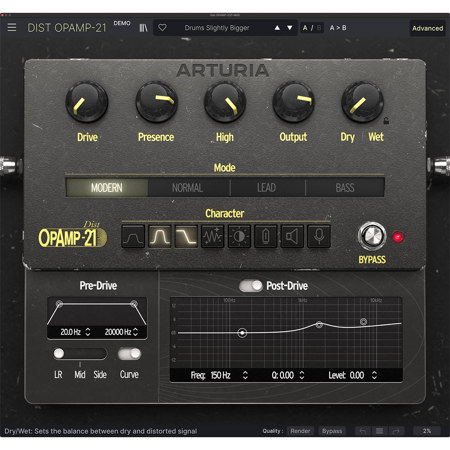The image size is (450, 450).
Task: Adjust the Level 0.00 stepper arrows
Action: 374,375
